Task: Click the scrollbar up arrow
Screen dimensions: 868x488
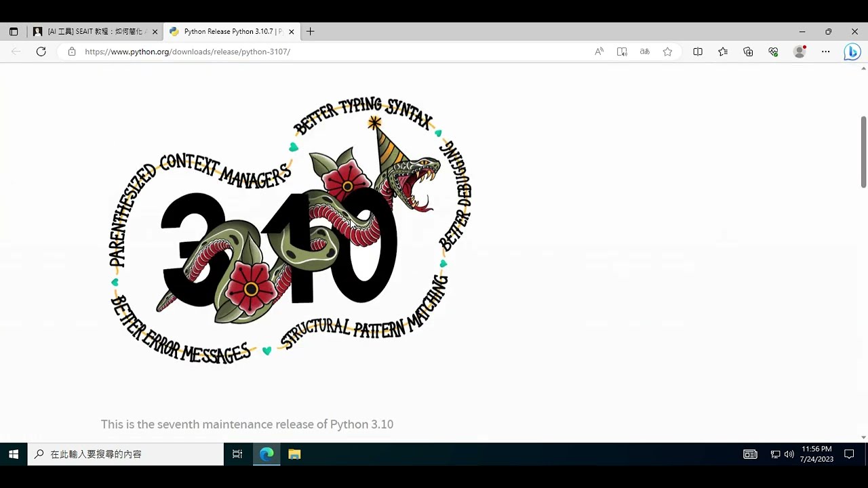Action: tap(863, 68)
